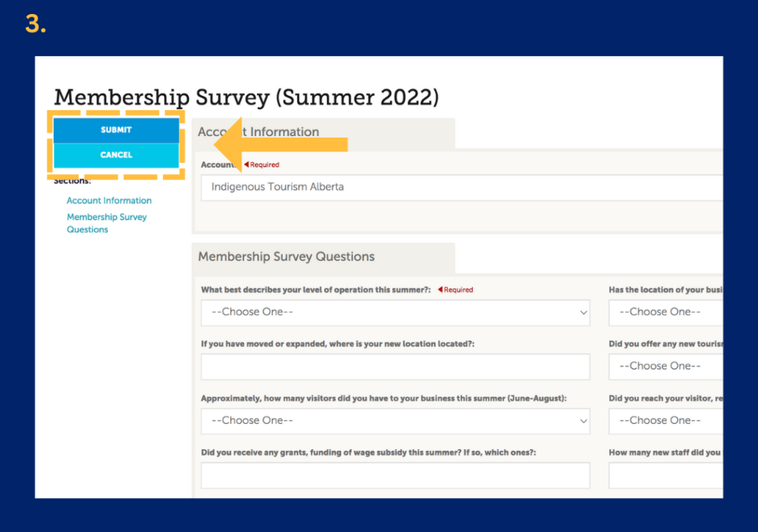Click the blue SUBMIT button
The width and height of the screenshot is (758, 532).
[116, 130]
